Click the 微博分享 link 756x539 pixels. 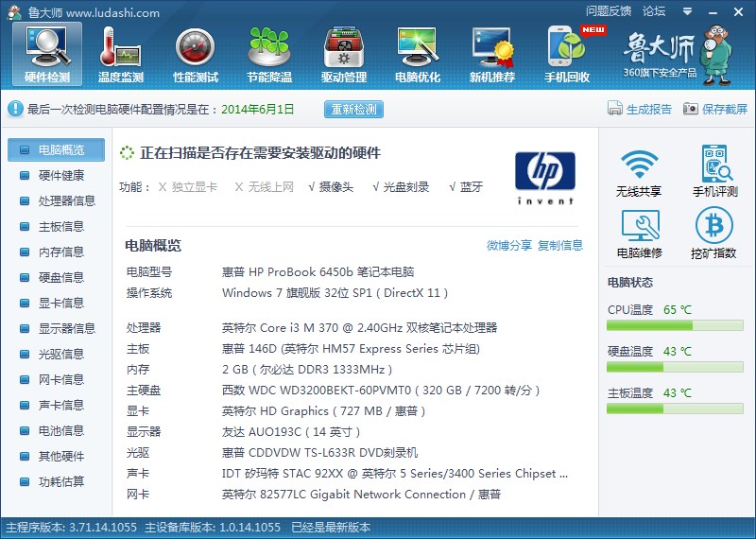pos(509,246)
